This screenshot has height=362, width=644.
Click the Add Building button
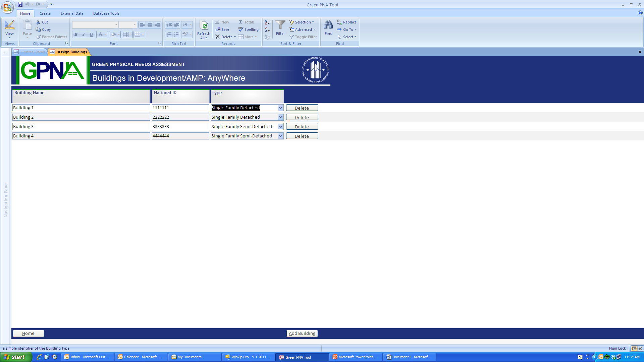point(302,334)
